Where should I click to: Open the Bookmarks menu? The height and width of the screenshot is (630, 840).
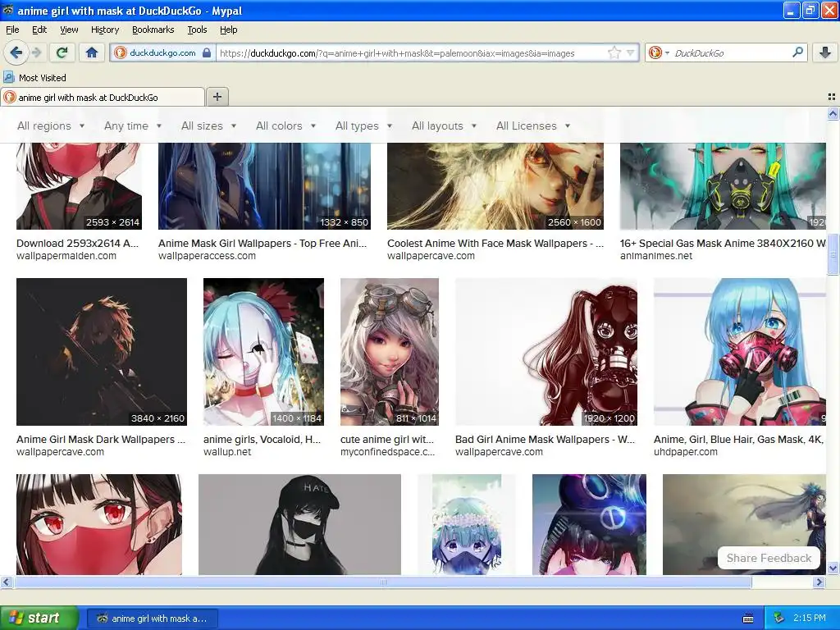point(153,30)
